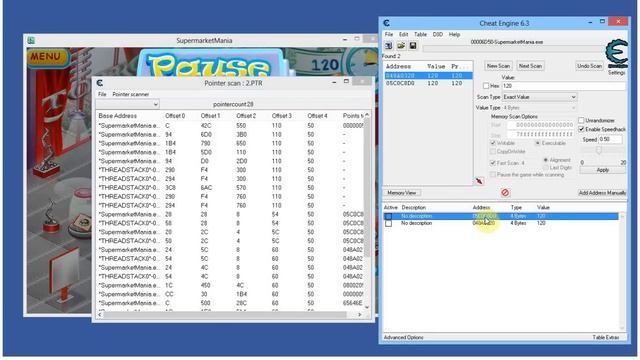Select the highlighted found address 048A0320
Image resolution: width=640 pixels, height=360 pixels.
point(428,76)
